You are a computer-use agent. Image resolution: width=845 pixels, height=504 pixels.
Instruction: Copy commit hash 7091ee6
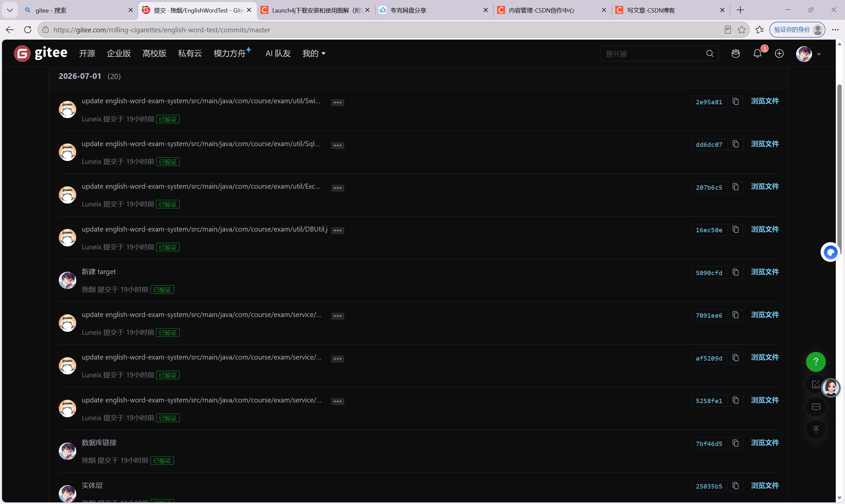coord(736,315)
